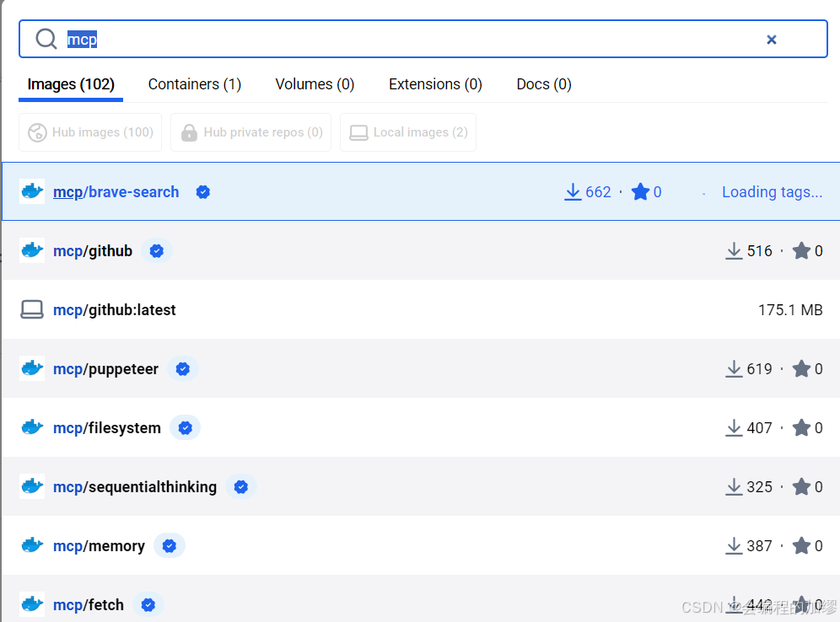The image size is (840, 622).
Task: Click the verified badge next to mcp/filesystem
Action: [x=186, y=427]
